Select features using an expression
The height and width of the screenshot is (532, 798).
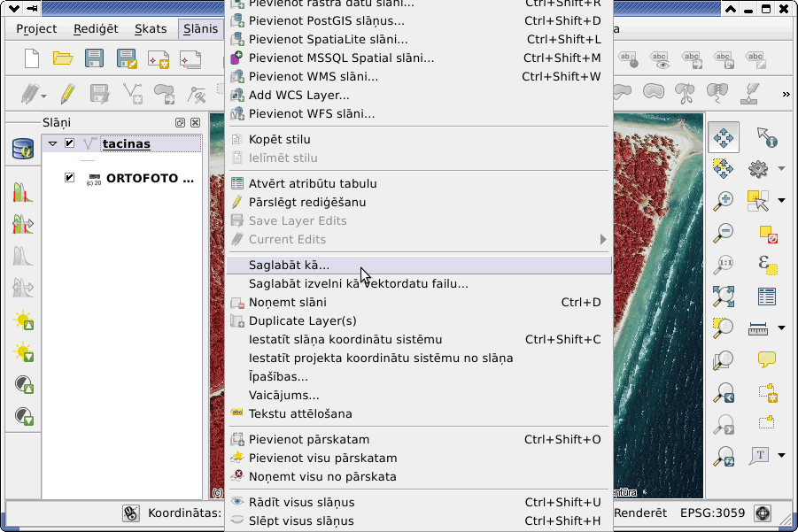767,265
